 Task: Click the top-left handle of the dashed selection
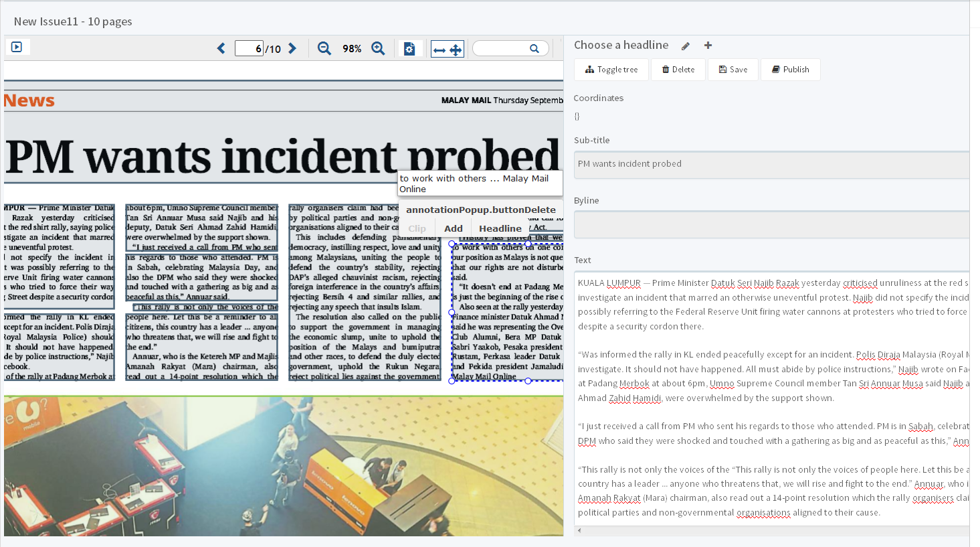452,244
